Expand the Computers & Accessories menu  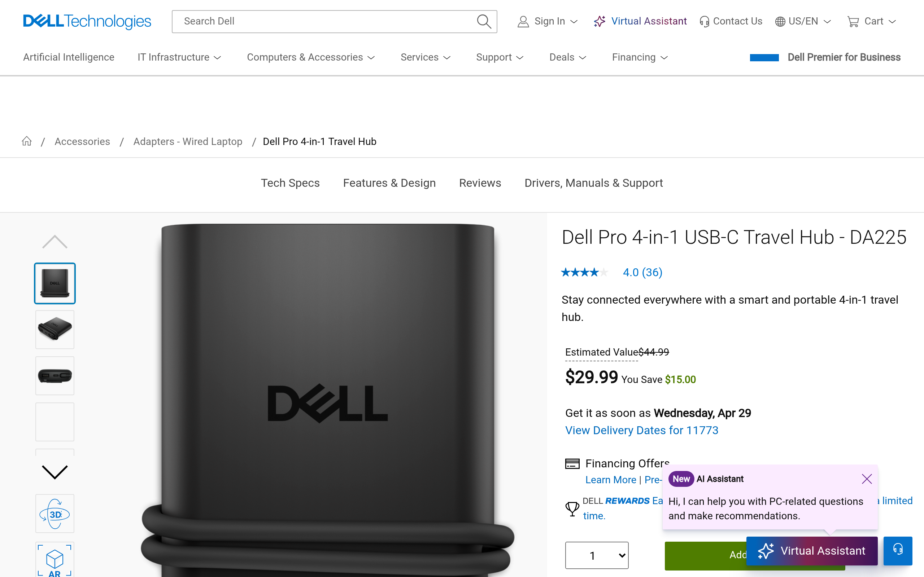(310, 57)
